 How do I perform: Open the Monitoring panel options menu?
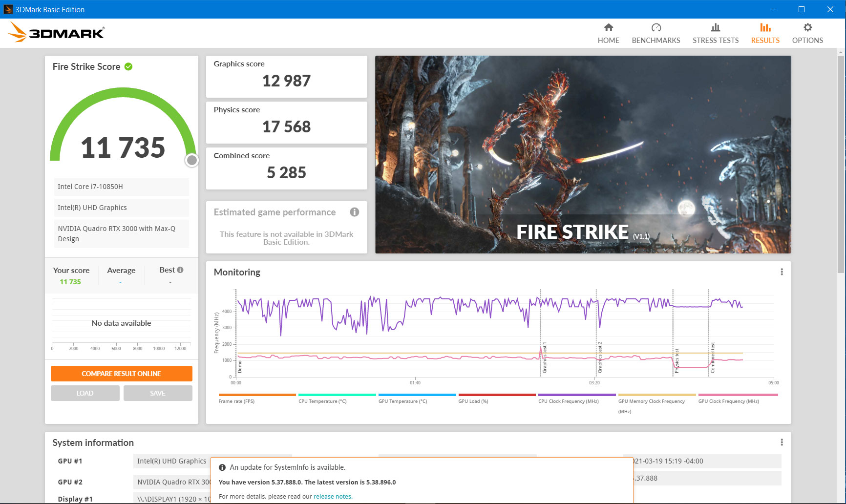(x=782, y=272)
